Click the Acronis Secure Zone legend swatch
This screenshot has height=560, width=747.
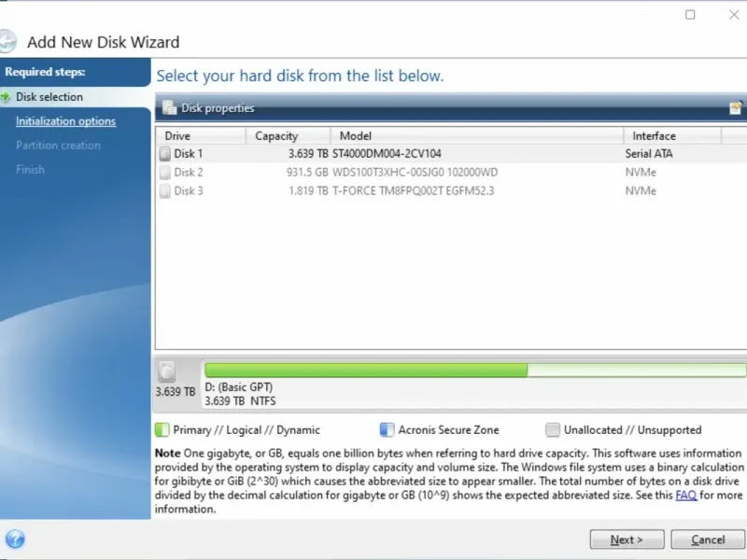click(x=387, y=430)
